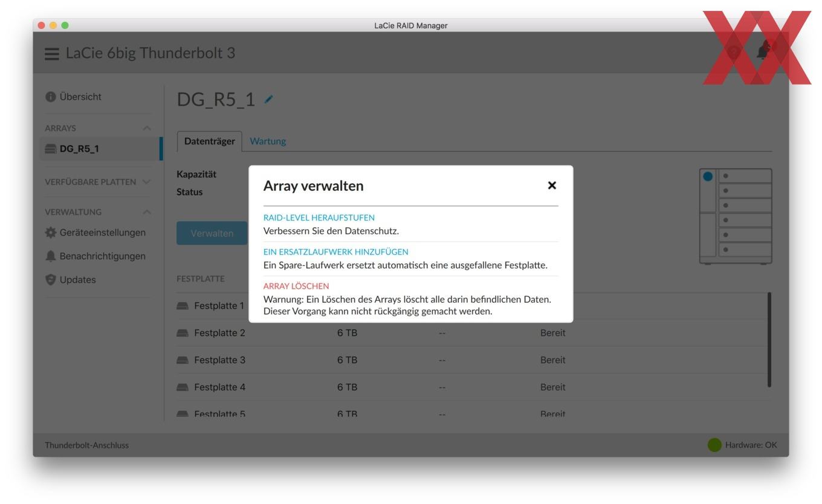Viewport: 822px width, 504px height.
Task: Click the Festplatte 2 drive icon
Action: pos(182,333)
